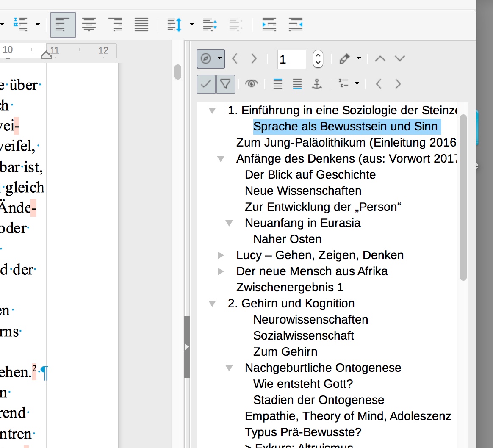Jump to Footer using Navigator icon
Image resolution: width=493 pixels, height=448 pixels.
(x=297, y=84)
